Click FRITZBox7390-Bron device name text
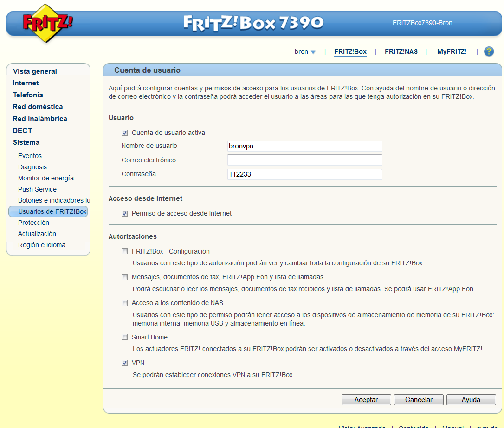The width and height of the screenshot is (504, 428). [x=422, y=23]
